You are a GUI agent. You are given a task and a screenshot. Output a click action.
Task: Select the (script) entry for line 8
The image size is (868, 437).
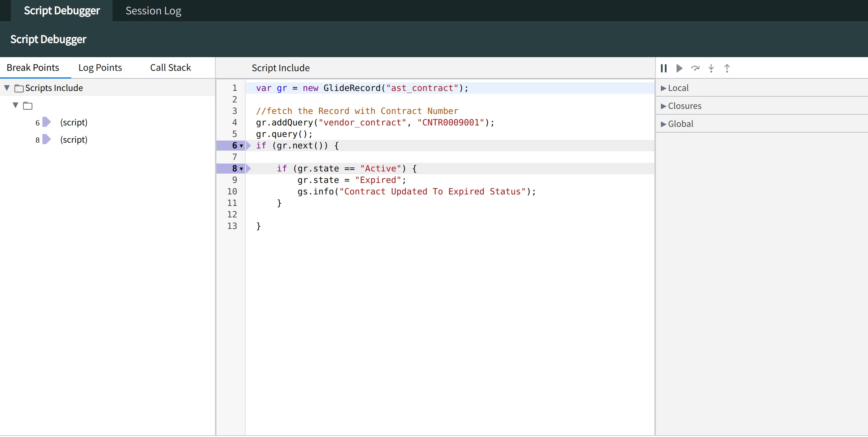(x=73, y=139)
